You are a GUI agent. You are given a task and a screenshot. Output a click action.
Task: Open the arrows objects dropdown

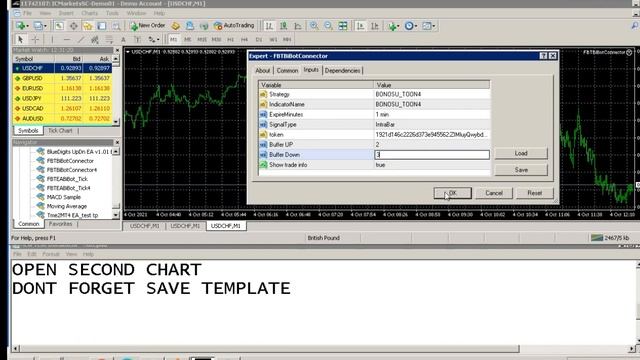point(153,40)
